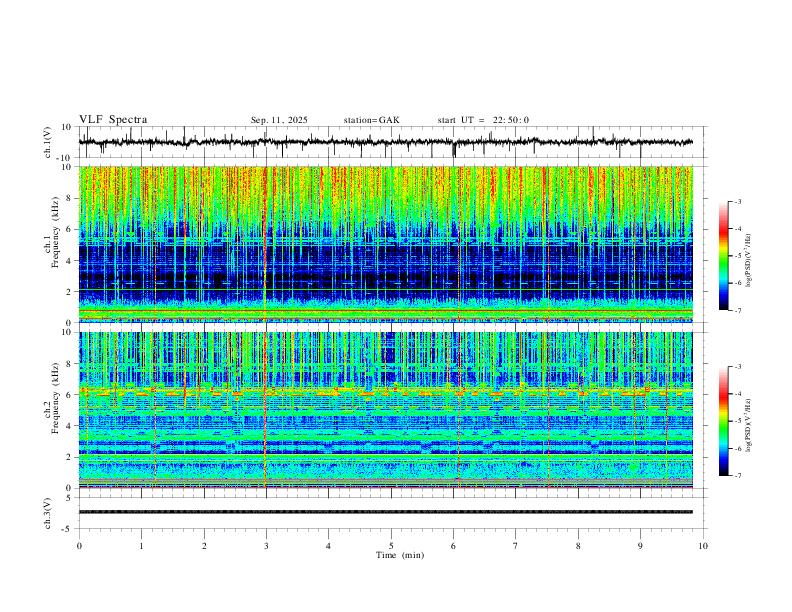Image resolution: width=792 pixels, height=612 pixels.
Task: Click the "ch.3(V)" axis label
Action: click(x=48, y=513)
